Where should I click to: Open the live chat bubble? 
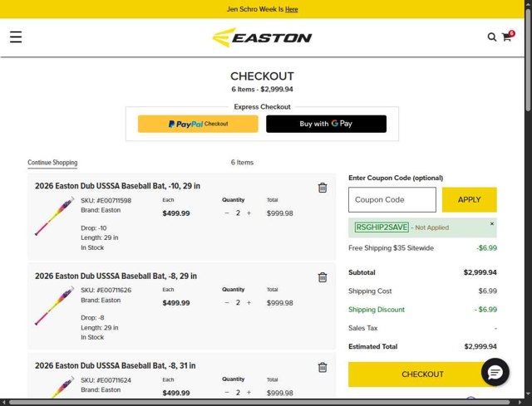point(495,372)
